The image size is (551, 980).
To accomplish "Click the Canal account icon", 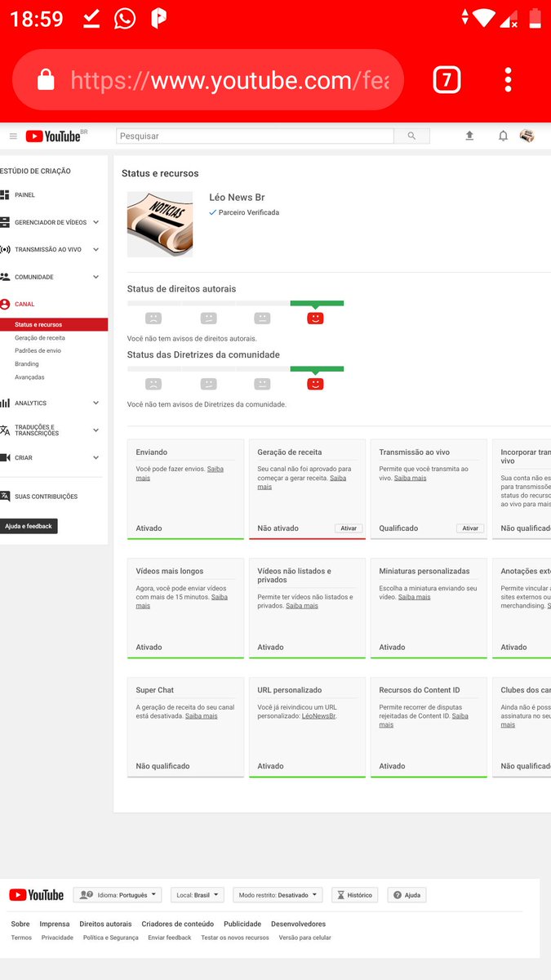I will pos(5,304).
